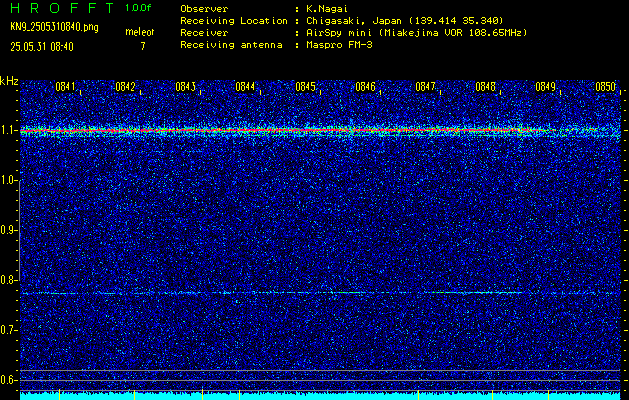Click the 0843 time label
Viewport: 629px width, 400px height.
coord(185,87)
